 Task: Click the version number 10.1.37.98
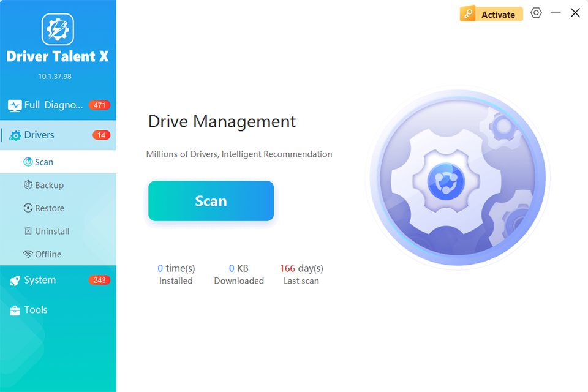pos(55,76)
